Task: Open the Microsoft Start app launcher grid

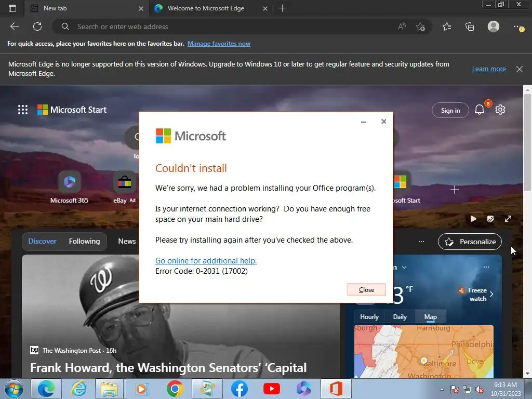Action: point(23,110)
